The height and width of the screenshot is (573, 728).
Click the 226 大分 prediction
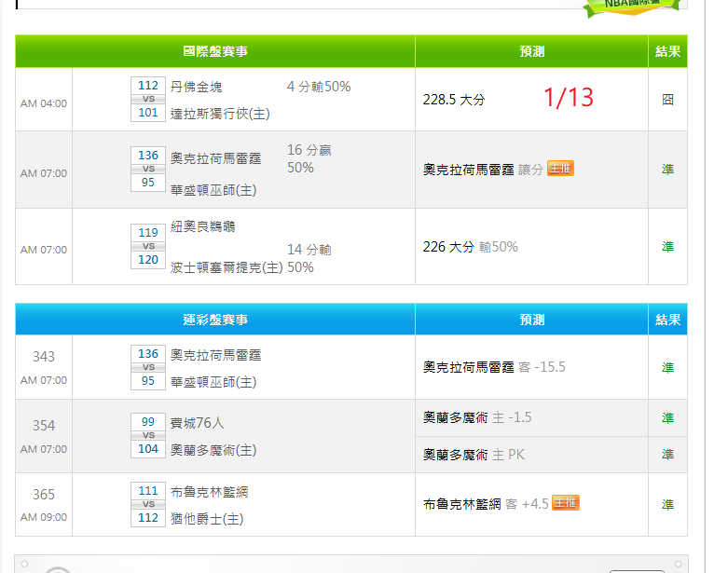click(x=448, y=247)
